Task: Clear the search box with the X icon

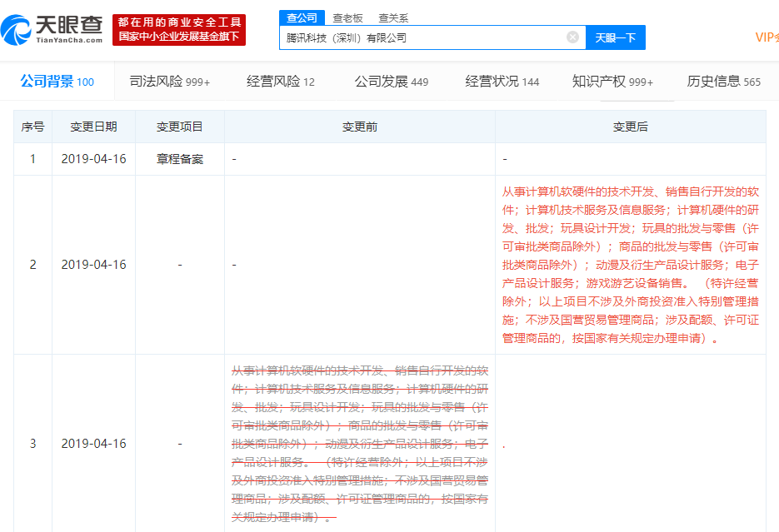Action: 572,37
